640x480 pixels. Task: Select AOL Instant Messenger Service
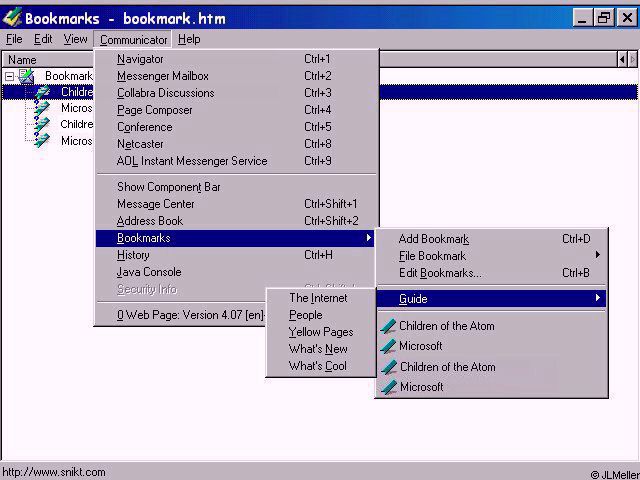coord(192,161)
